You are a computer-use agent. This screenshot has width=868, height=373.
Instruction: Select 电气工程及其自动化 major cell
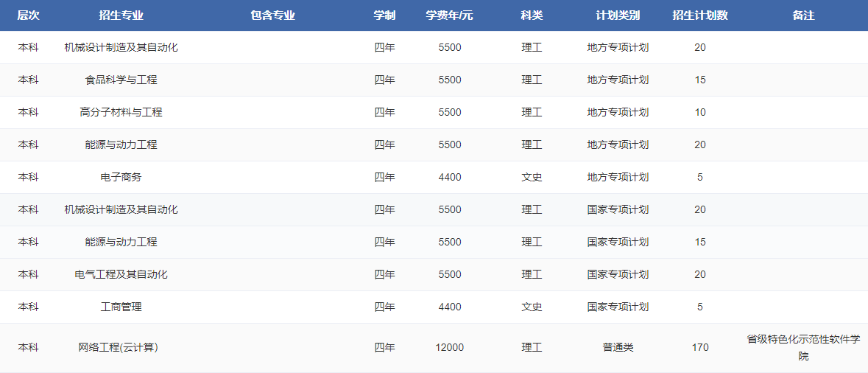click(x=121, y=274)
